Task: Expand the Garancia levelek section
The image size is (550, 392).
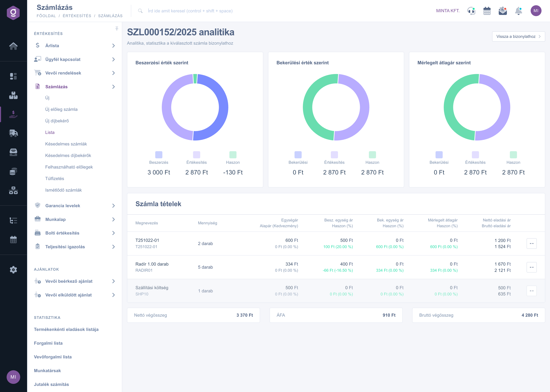Action: coord(113,206)
